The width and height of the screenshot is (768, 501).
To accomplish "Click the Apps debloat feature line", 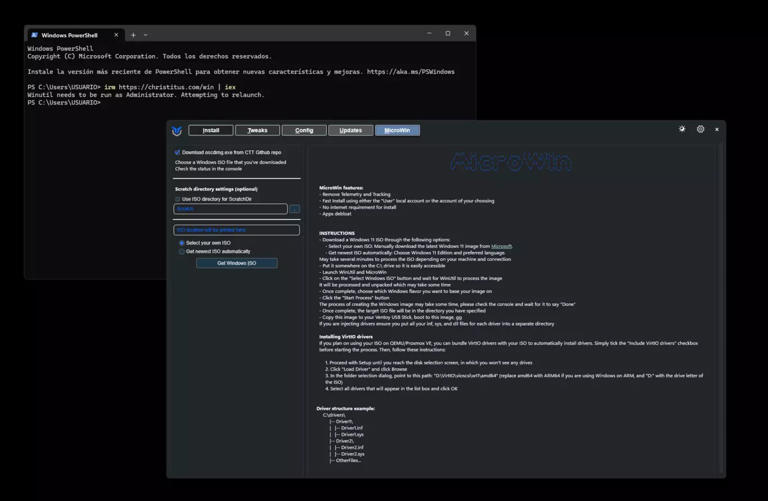I will [336, 214].
